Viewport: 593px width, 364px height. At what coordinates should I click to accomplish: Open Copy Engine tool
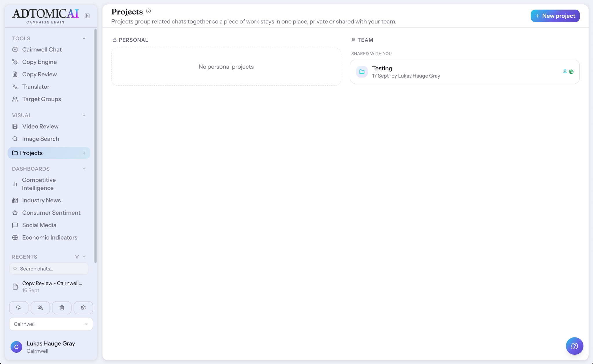(x=49, y=62)
